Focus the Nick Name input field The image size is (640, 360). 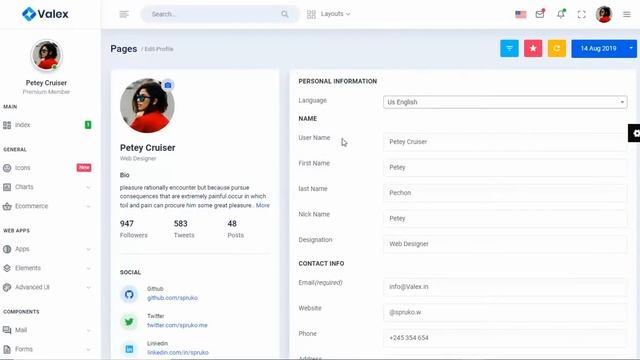pyautogui.click(x=505, y=218)
